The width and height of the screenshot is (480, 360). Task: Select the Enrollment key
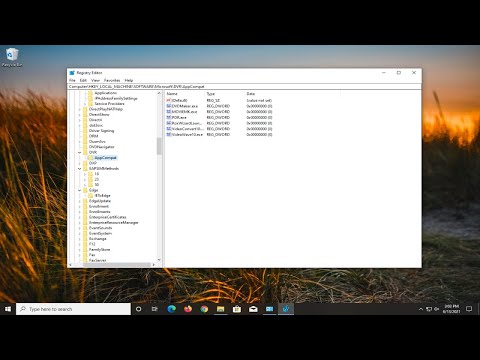99,206
